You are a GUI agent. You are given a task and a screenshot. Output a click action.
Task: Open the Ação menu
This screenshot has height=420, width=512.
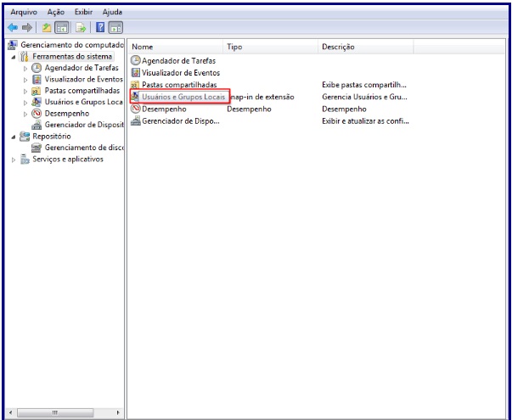click(x=56, y=12)
